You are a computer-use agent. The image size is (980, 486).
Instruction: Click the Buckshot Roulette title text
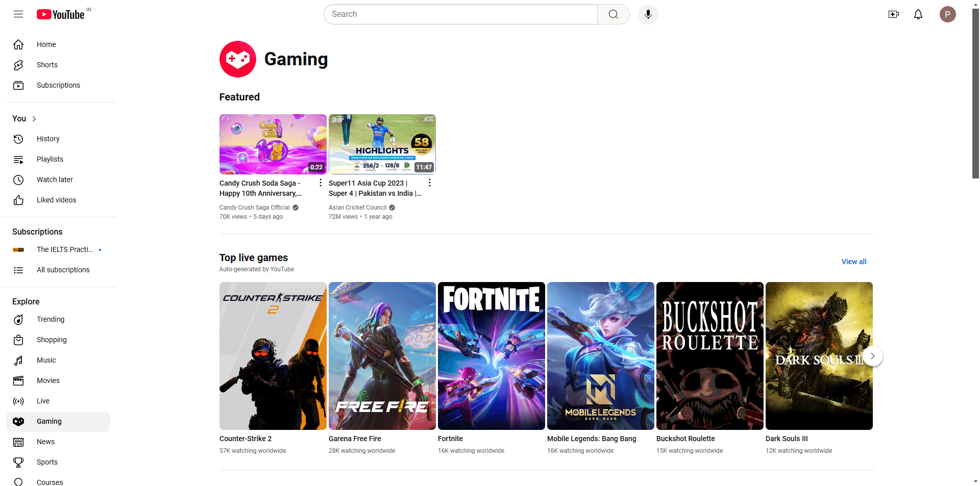685,439
